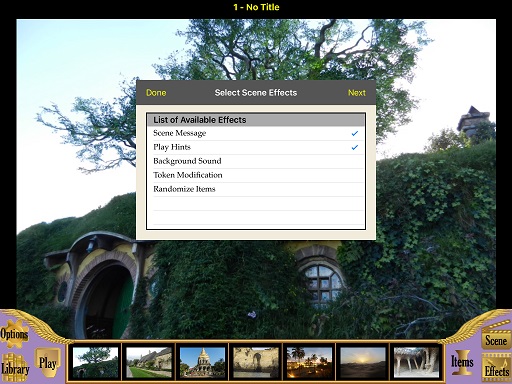Viewport: 512px width, 384px height.
Task: Select the desert sunset scene thumbnail
Action: pyautogui.click(x=363, y=362)
